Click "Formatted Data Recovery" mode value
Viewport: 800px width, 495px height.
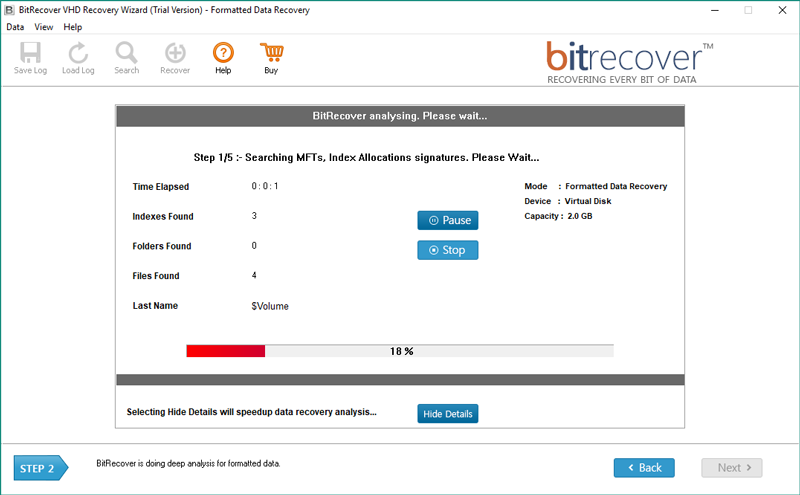pyautogui.click(x=616, y=186)
